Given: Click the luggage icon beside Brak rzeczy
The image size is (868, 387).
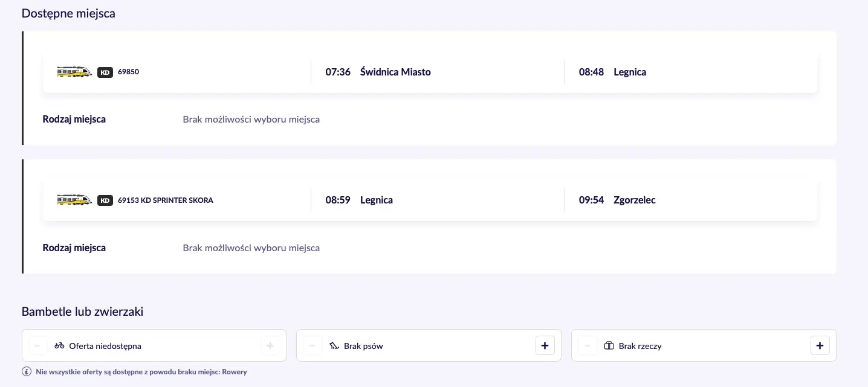Looking at the screenshot, I should click(x=609, y=346).
